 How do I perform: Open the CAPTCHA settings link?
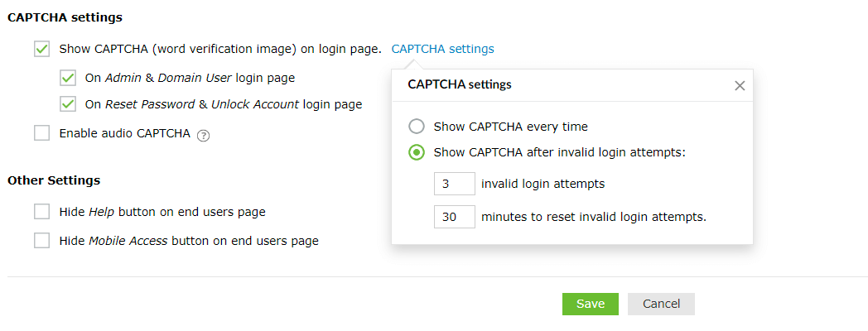(442, 49)
